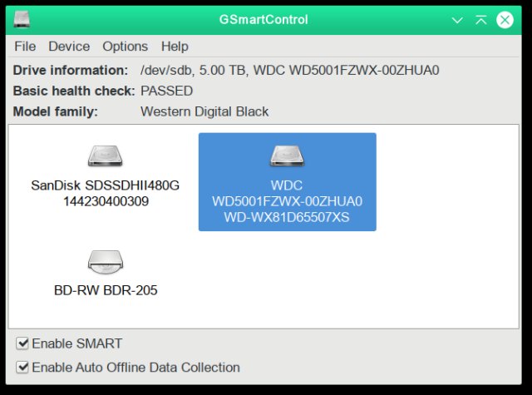Toggle the Enable SMART checkbox
This screenshot has height=395, width=532.
pos(22,343)
